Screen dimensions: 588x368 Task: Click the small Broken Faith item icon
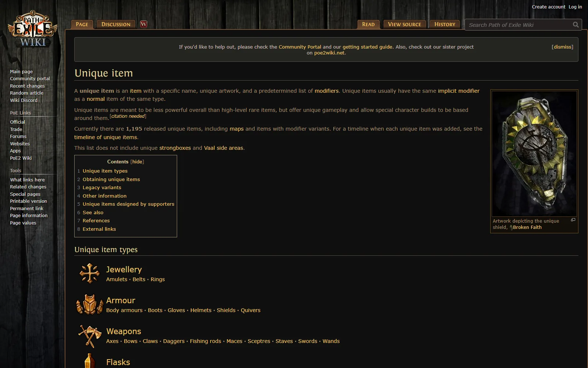pyautogui.click(x=511, y=227)
